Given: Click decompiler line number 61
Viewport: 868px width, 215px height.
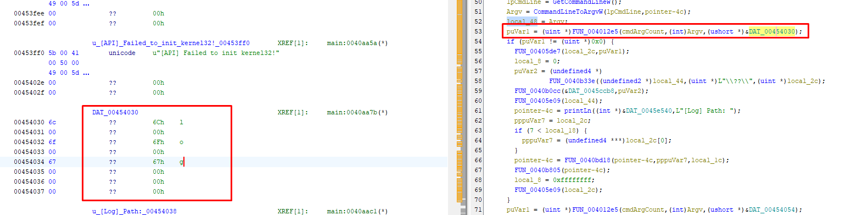Looking at the screenshot, I should click(x=478, y=111).
